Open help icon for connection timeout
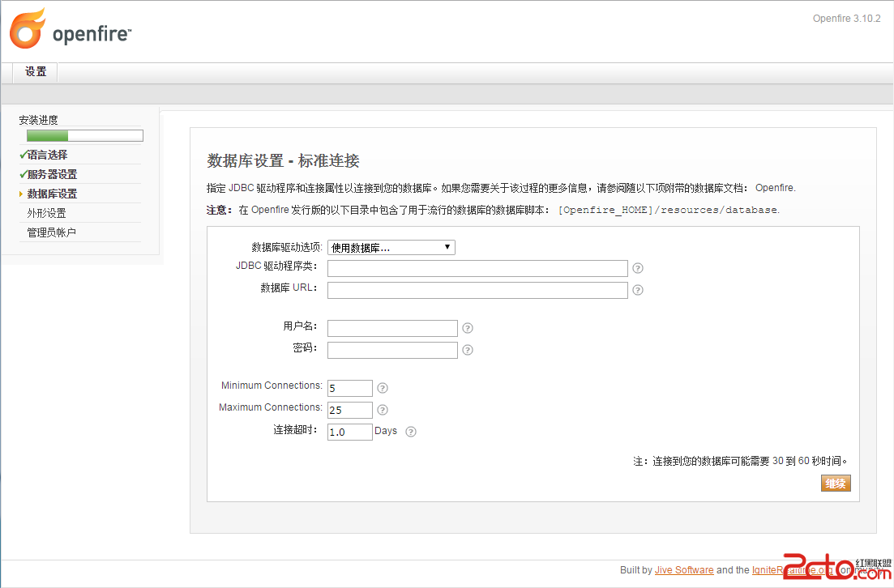894x588 pixels. 410,432
